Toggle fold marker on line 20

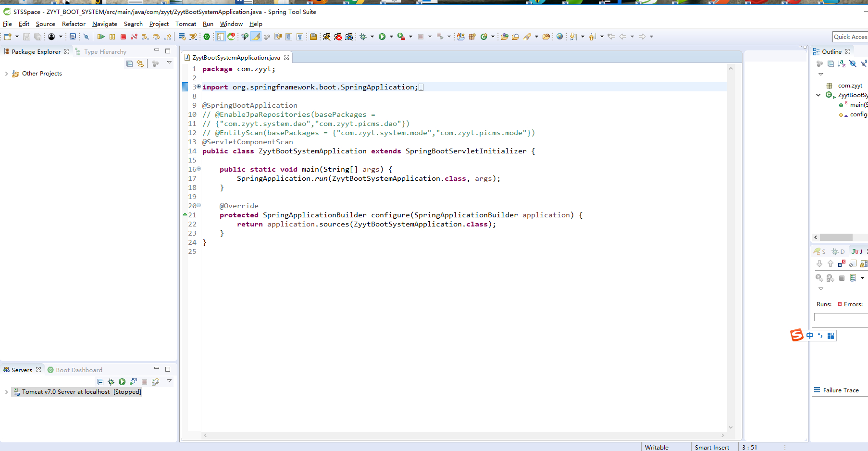(x=198, y=205)
